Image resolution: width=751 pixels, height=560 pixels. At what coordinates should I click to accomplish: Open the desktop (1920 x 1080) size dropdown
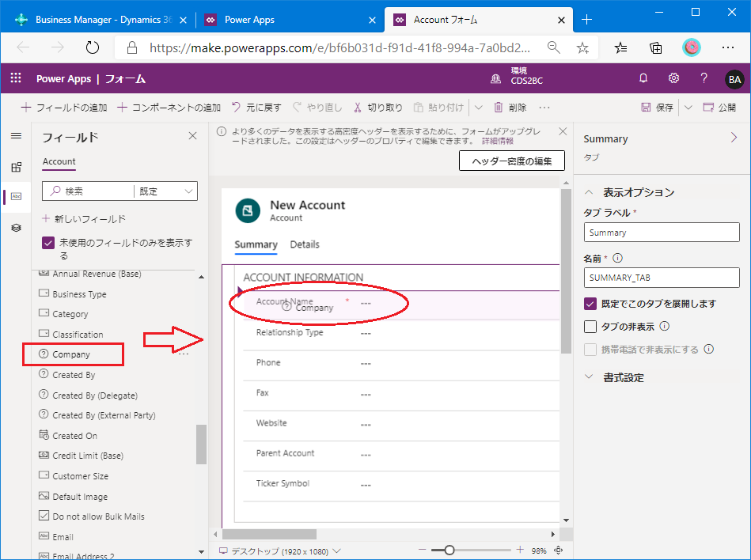tap(279, 551)
